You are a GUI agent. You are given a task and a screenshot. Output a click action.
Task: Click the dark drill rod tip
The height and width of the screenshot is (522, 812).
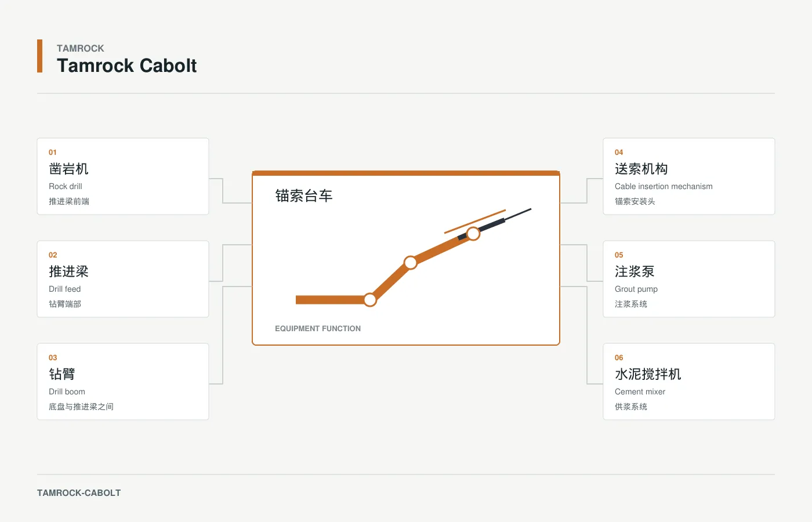(518, 214)
